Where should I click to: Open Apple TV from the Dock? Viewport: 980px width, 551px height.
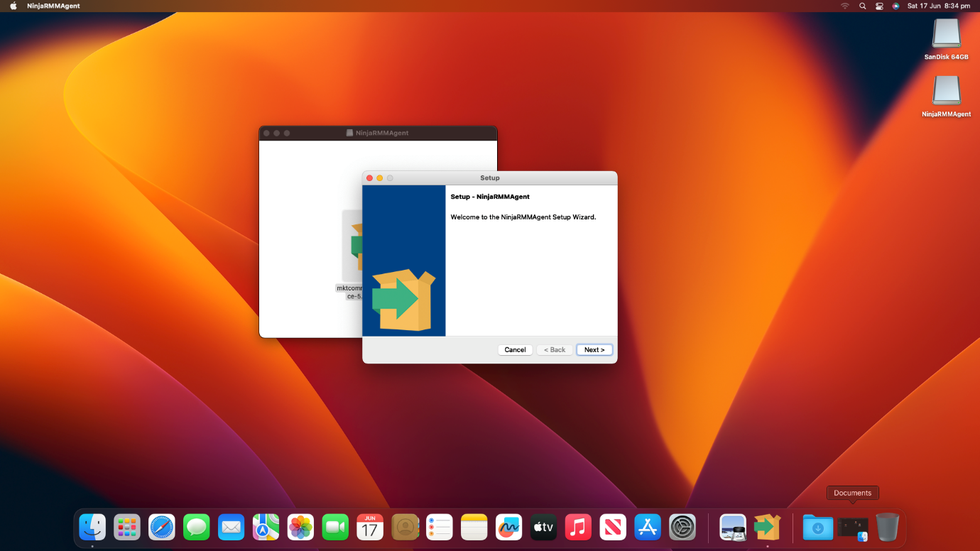click(x=544, y=528)
